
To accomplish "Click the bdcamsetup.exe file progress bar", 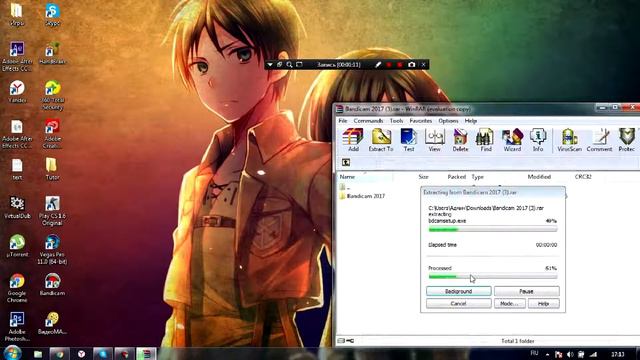I will coord(493,230).
